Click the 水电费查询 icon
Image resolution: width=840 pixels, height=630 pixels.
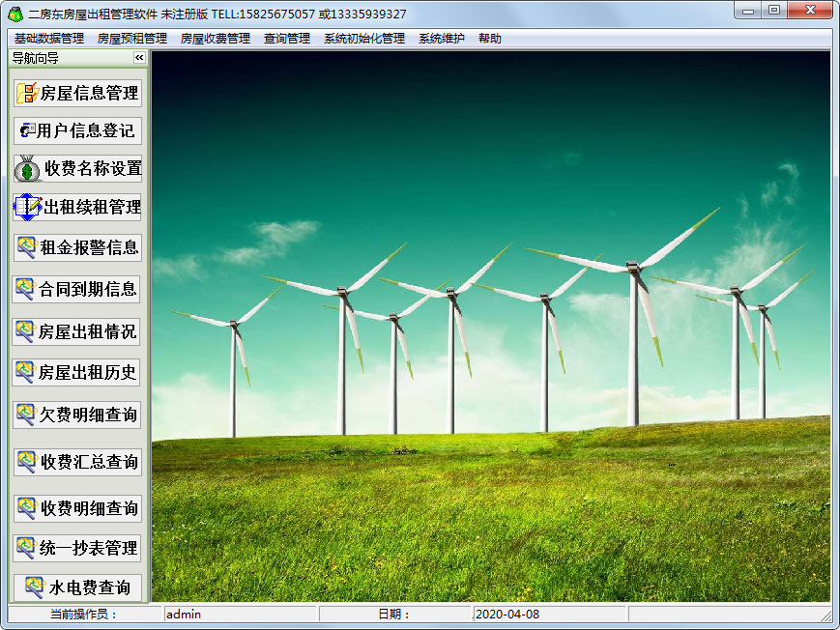[x=35, y=587]
